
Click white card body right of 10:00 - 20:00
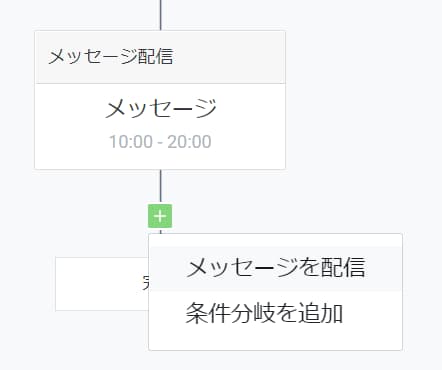(x=248, y=141)
